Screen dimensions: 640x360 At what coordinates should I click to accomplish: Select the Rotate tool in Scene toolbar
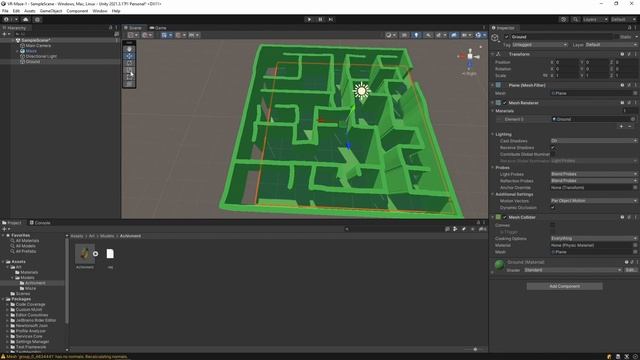[129, 63]
